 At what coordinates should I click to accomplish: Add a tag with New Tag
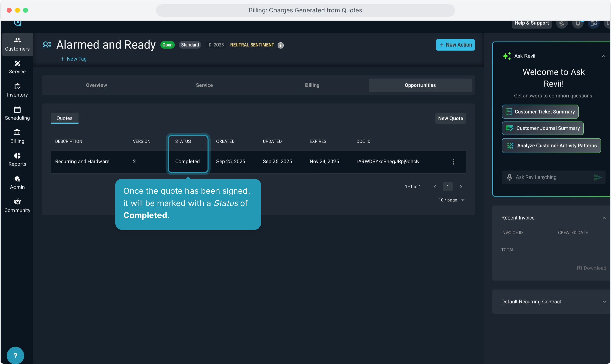click(74, 59)
